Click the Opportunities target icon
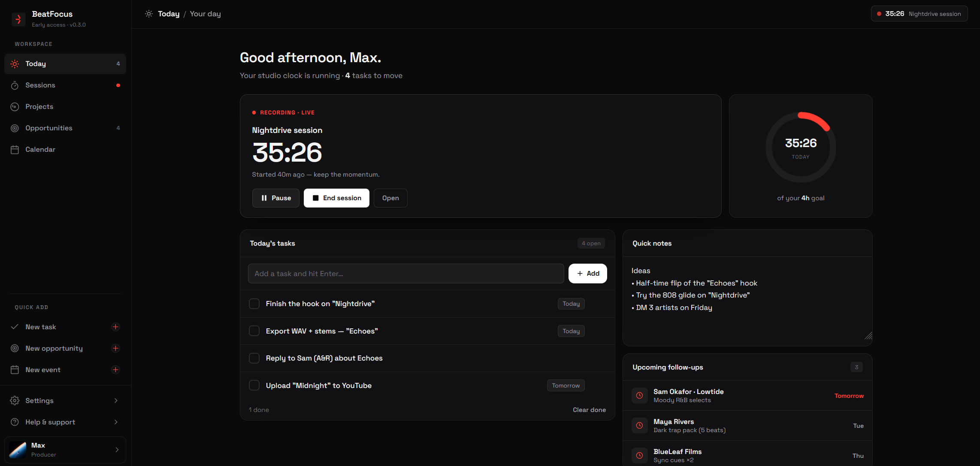The height and width of the screenshot is (466, 980). click(x=15, y=128)
